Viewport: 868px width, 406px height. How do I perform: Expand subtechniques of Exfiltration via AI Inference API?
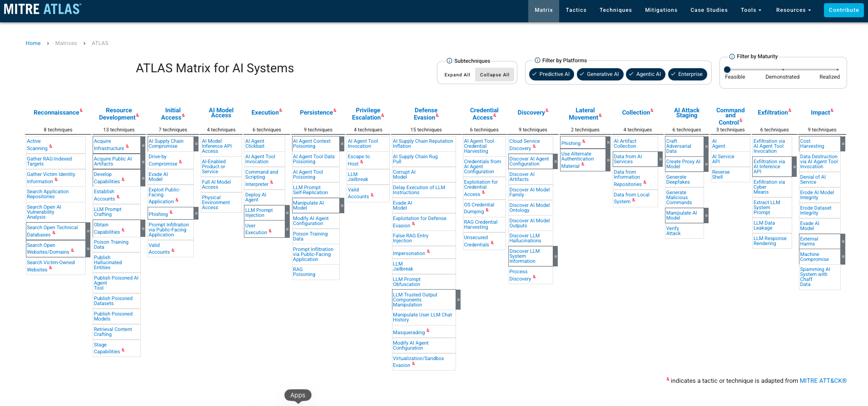(x=794, y=167)
